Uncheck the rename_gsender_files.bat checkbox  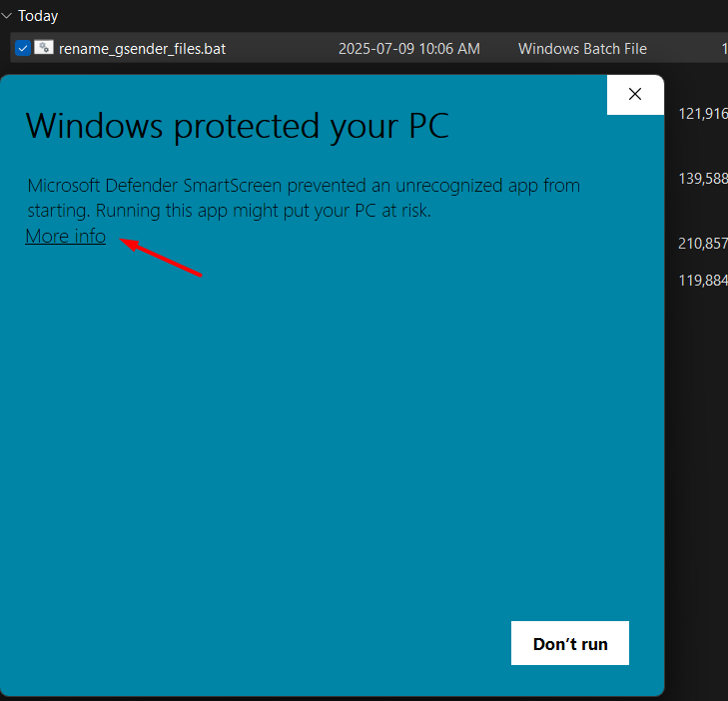[x=23, y=48]
